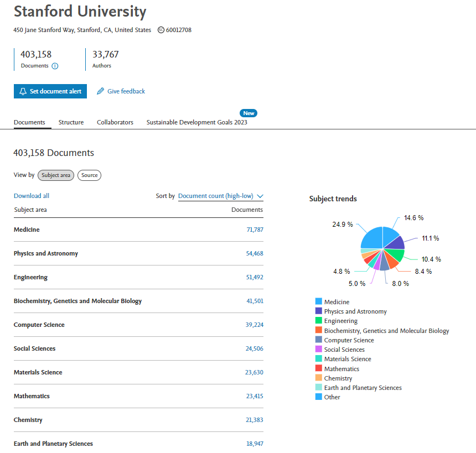Screen dimensions: 476x453
Task: Click the Earth and Planetary Sciences swatch
Action: coord(318,387)
